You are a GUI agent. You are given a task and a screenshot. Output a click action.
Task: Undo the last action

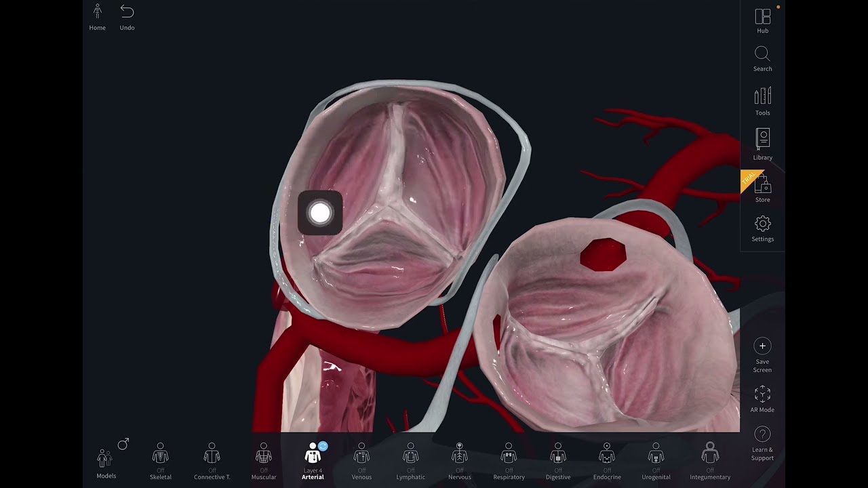click(127, 18)
